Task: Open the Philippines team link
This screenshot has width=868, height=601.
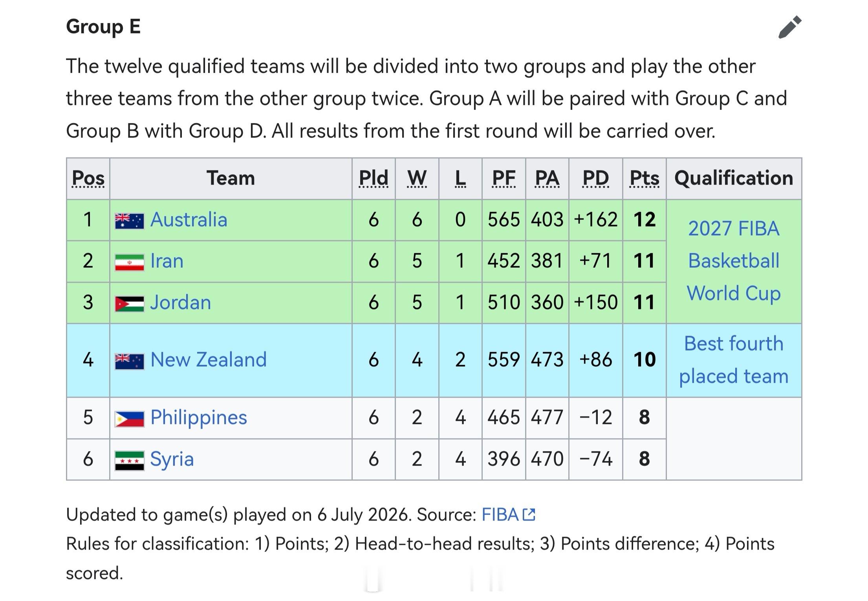Action: (x=199, y=418)
